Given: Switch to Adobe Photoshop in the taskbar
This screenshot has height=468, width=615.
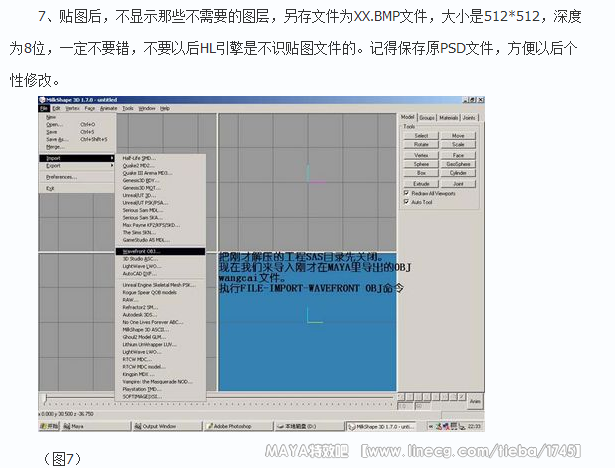Looking at the screenshot, I should pos(238,426).
